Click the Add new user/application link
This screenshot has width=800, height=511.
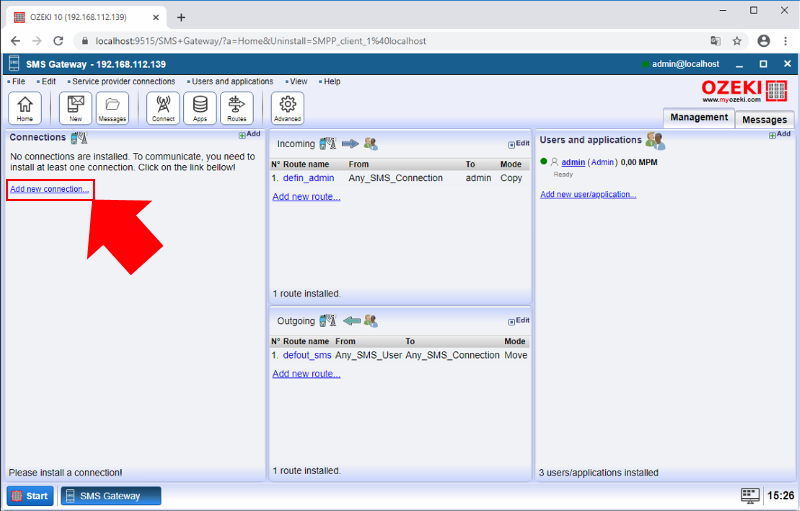pyautogui.click(x=588, y=194)
